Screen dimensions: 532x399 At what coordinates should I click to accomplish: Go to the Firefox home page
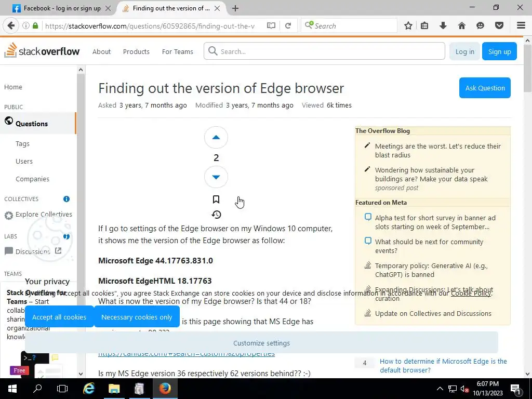pyautogui.click(x=461, y=25)
